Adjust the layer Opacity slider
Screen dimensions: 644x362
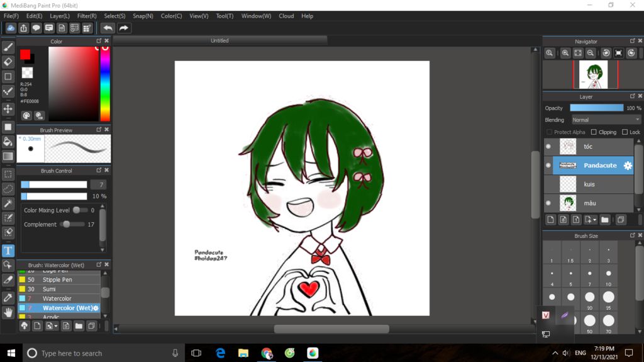tap(596, 108)
